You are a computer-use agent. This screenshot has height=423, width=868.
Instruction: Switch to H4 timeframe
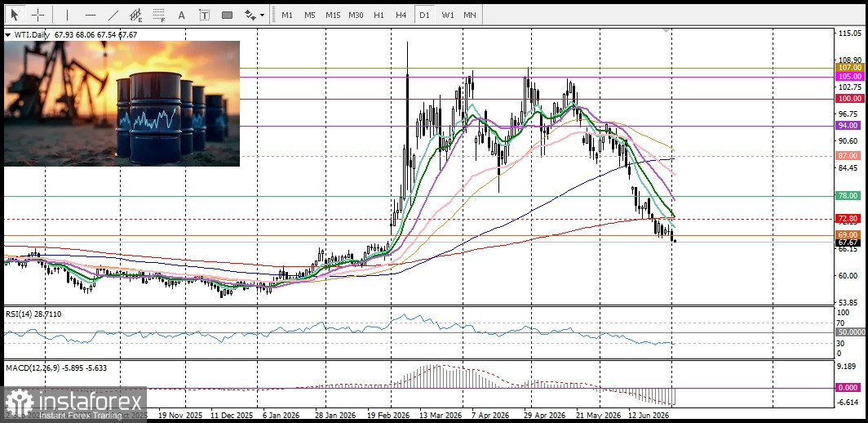tap(401, 15)
